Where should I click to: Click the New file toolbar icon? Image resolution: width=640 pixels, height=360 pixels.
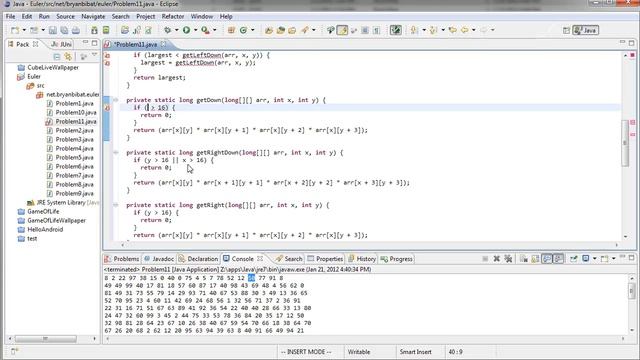(15, 30)
